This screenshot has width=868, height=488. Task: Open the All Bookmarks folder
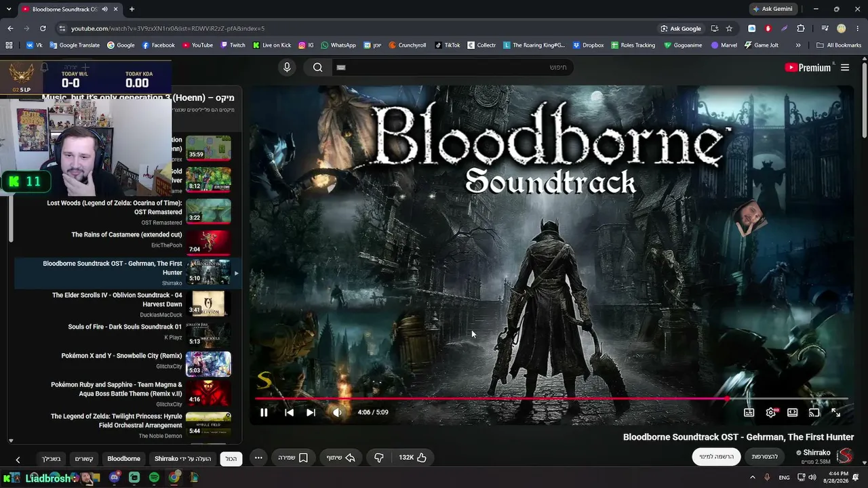click(839, 45)
